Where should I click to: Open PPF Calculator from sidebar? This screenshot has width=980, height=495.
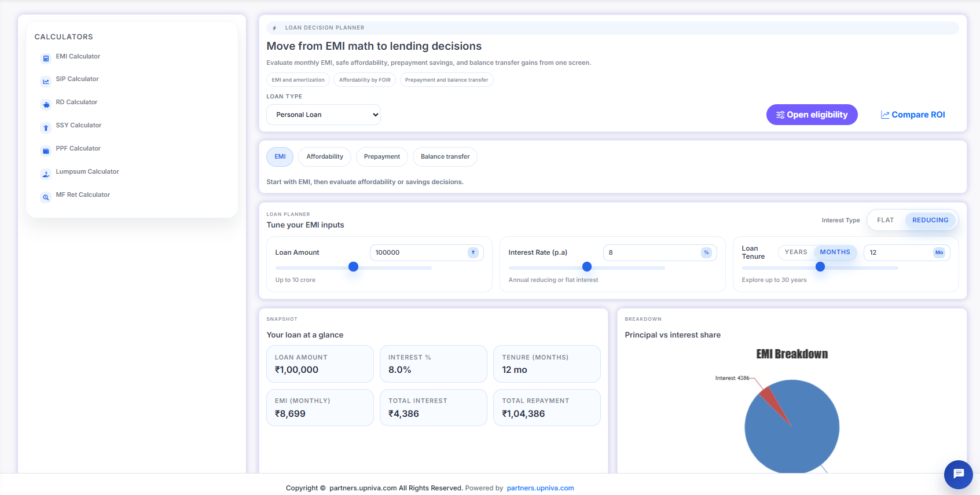[78, 149]
